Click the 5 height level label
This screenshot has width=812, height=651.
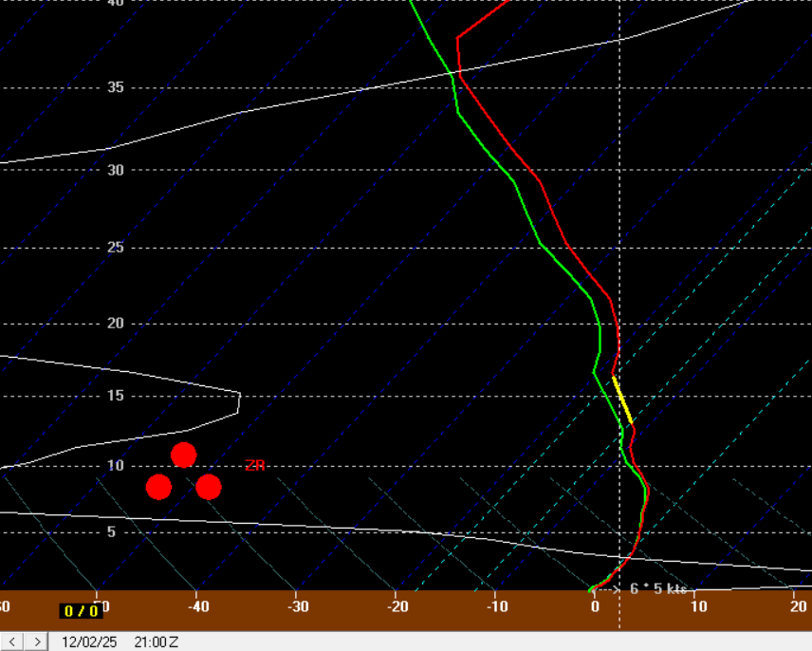click(x=110, y=531)
